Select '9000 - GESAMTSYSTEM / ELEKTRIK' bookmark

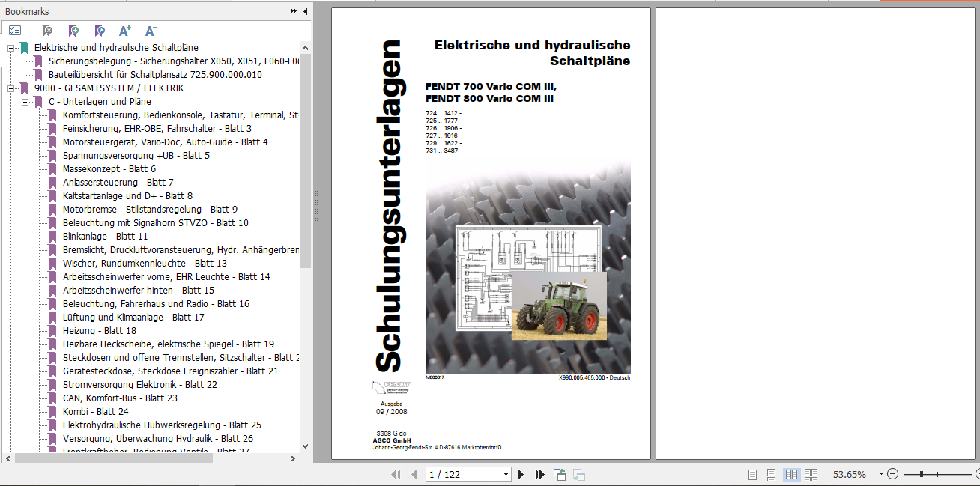pos(109,88)
